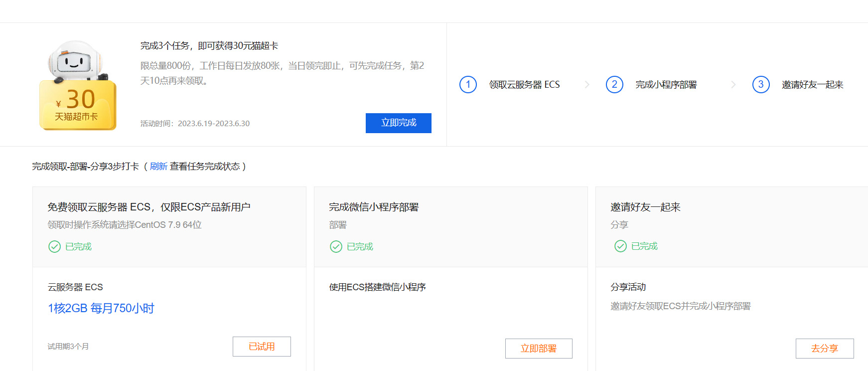Click the 邀请好友一起来 step label

[812, 85]
